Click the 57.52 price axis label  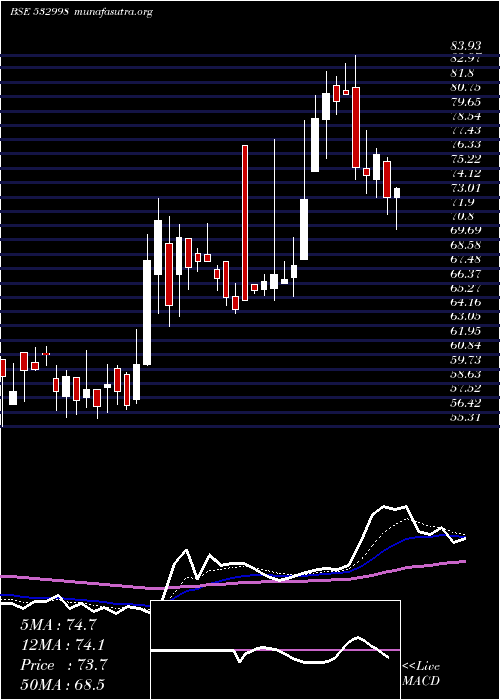tap(466, 388)
